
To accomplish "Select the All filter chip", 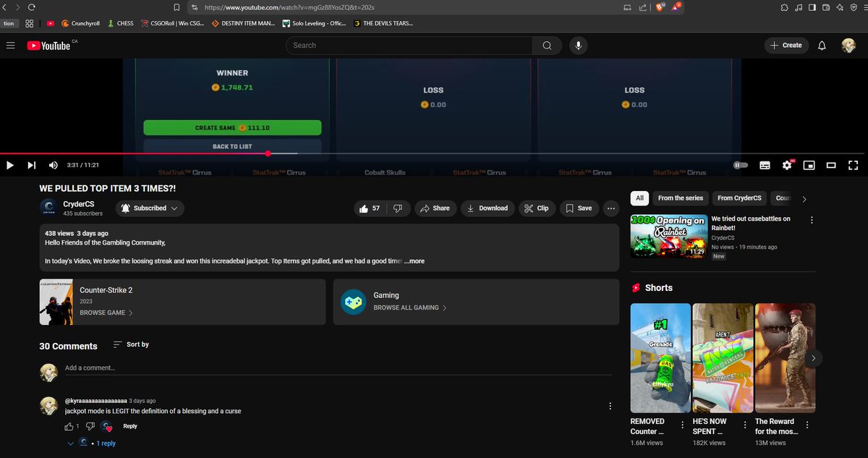I will [x=639, y=198].
